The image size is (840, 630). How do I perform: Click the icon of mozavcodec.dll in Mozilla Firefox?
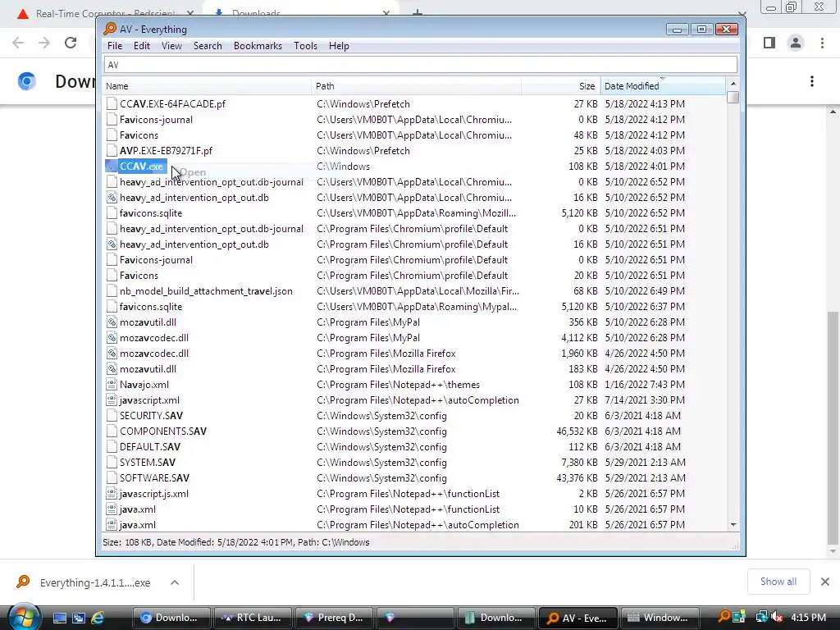(x=112, y=353)
